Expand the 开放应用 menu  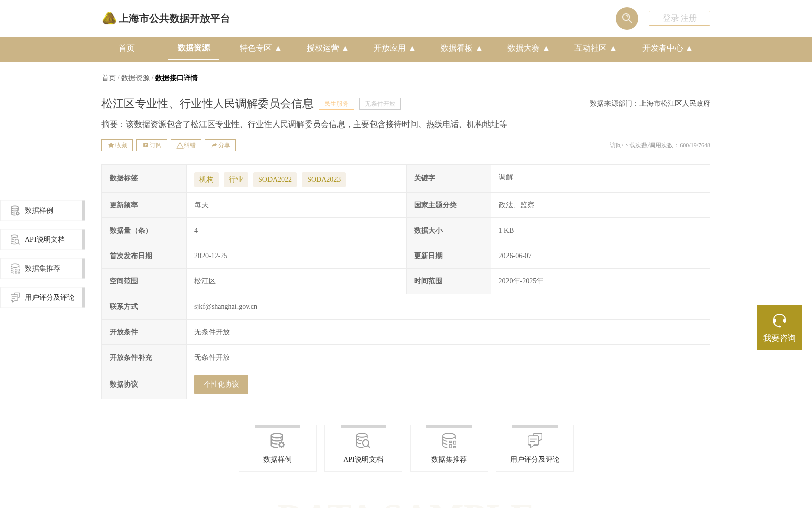coord(394,48)
